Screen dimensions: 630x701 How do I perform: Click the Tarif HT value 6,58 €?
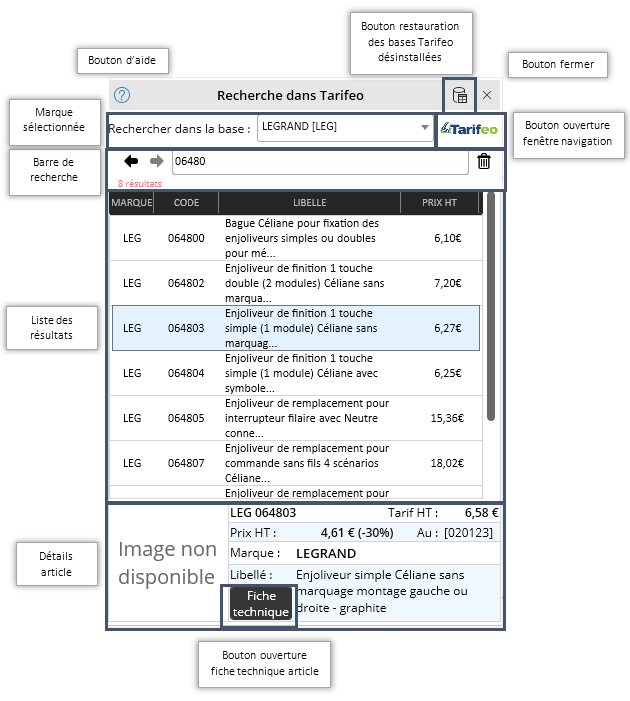pos(481,513)
